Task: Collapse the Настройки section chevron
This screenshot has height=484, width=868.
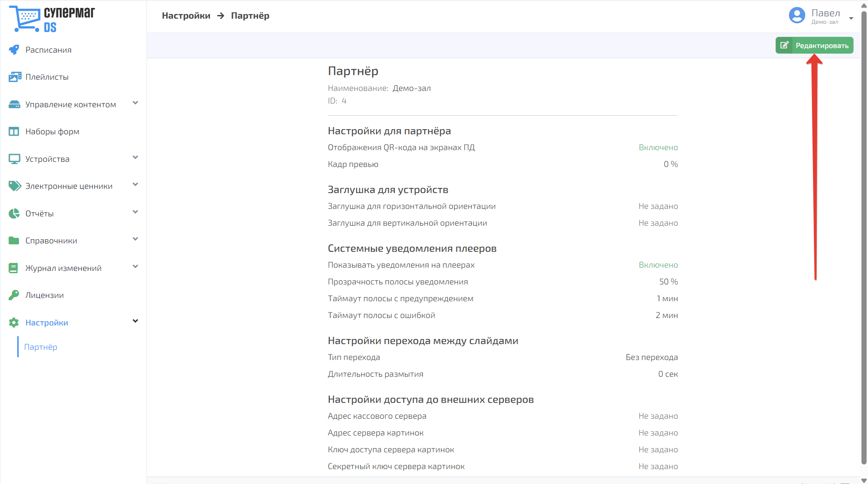Action: tap(135, 321)
